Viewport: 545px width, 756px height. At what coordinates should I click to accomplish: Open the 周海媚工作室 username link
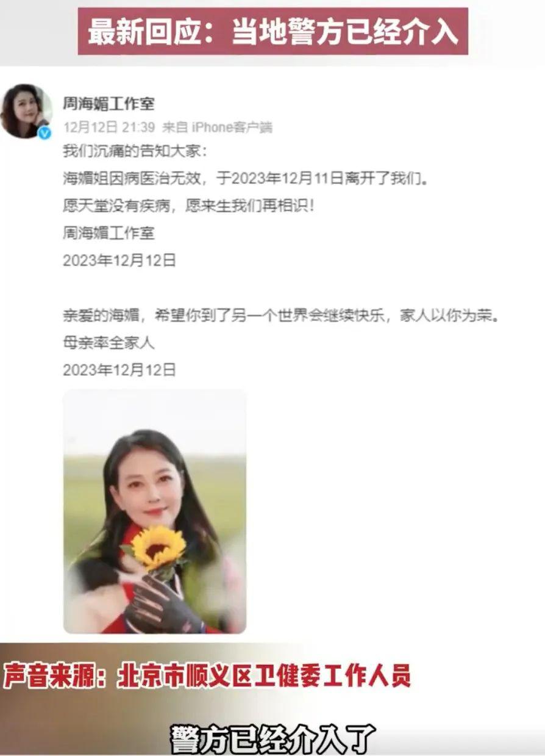click(109, 103)
